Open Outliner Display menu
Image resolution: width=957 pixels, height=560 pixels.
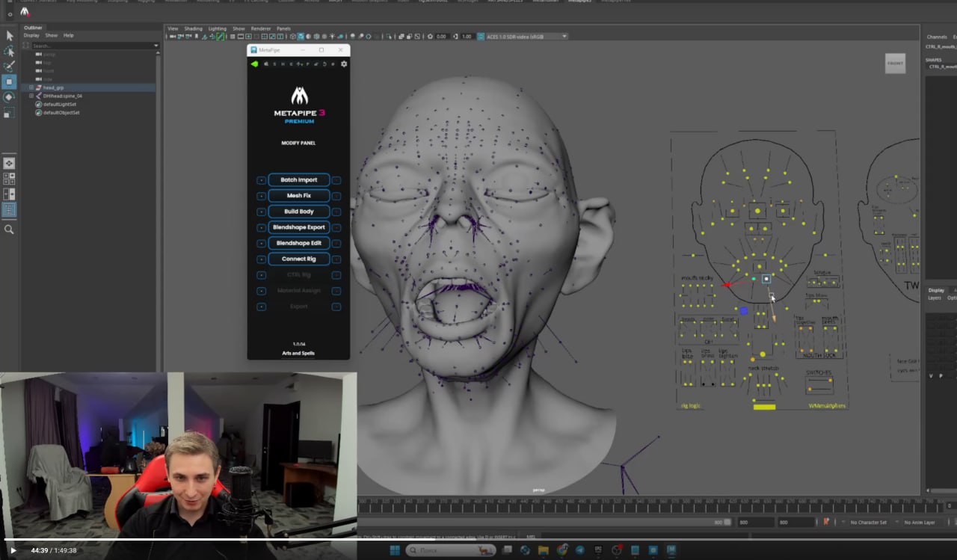pyautogui.click(x=31, y=35)
